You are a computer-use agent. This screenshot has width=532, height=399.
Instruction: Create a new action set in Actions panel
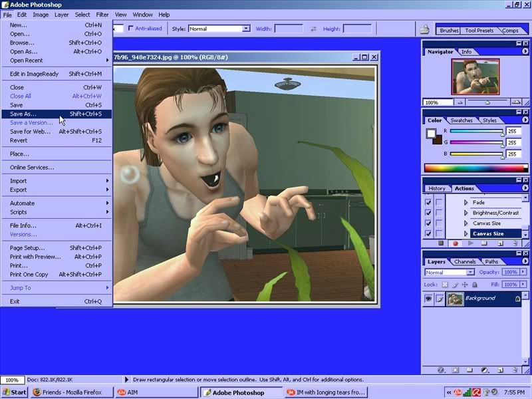485,243
